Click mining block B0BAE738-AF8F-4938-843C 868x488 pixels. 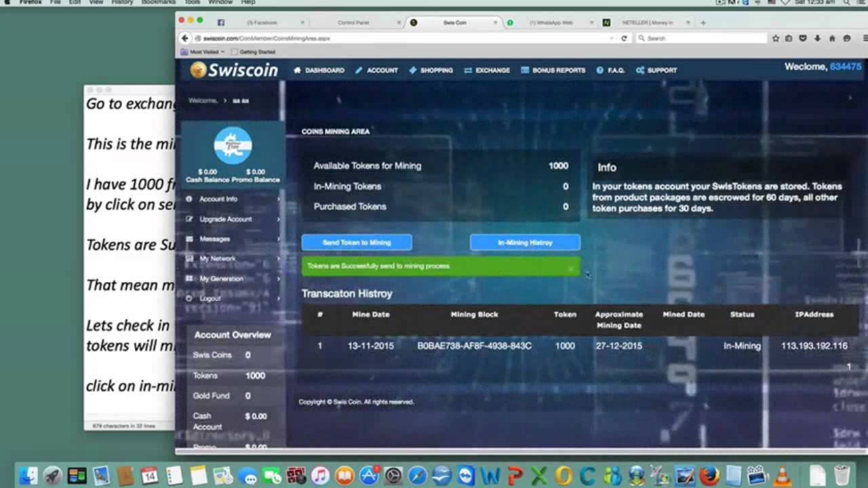tap(474, 346)
